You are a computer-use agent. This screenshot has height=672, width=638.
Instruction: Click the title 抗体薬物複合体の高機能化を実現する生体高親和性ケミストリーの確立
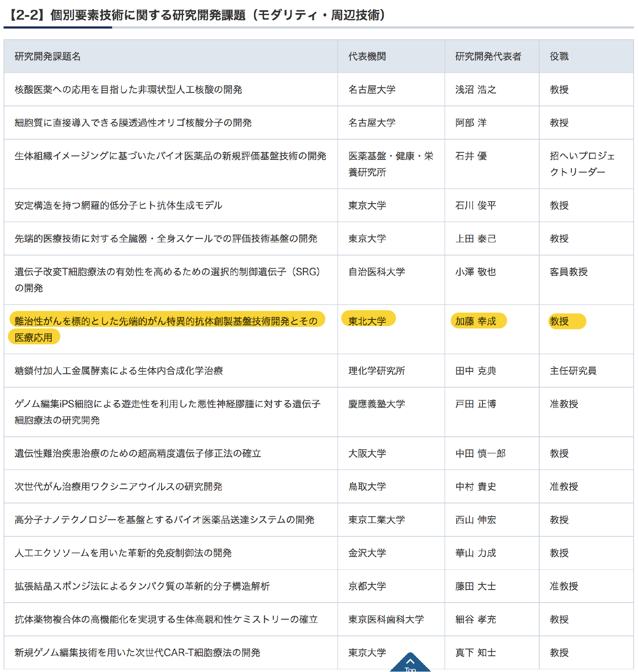pyautogui.click(x=166, y=620)
